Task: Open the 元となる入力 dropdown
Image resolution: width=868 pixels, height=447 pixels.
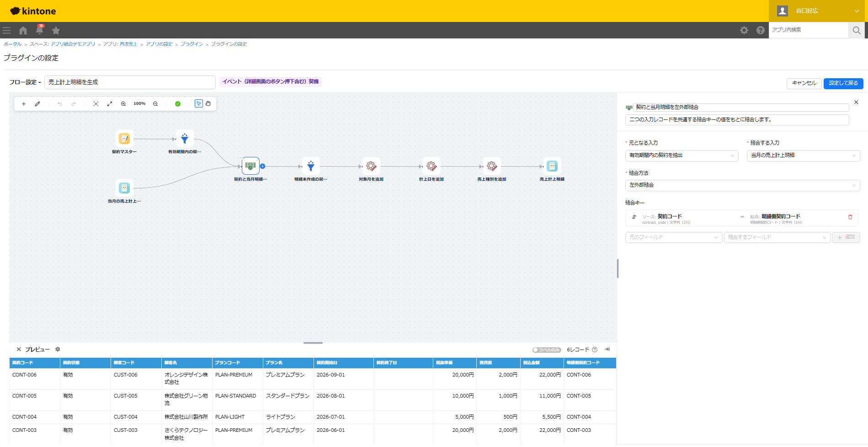Action: (x=682, y=156)
